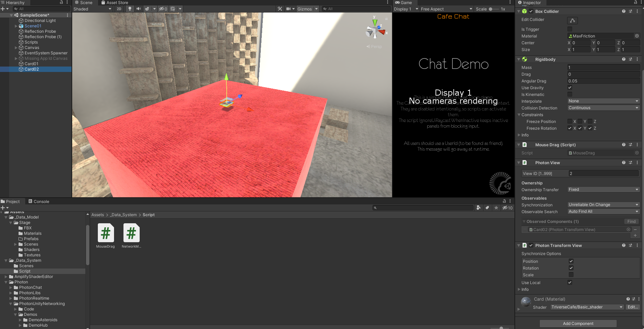Open the Ownership Transfer dropdown
This screenshot has height=329, width=644.
(603, 190)
